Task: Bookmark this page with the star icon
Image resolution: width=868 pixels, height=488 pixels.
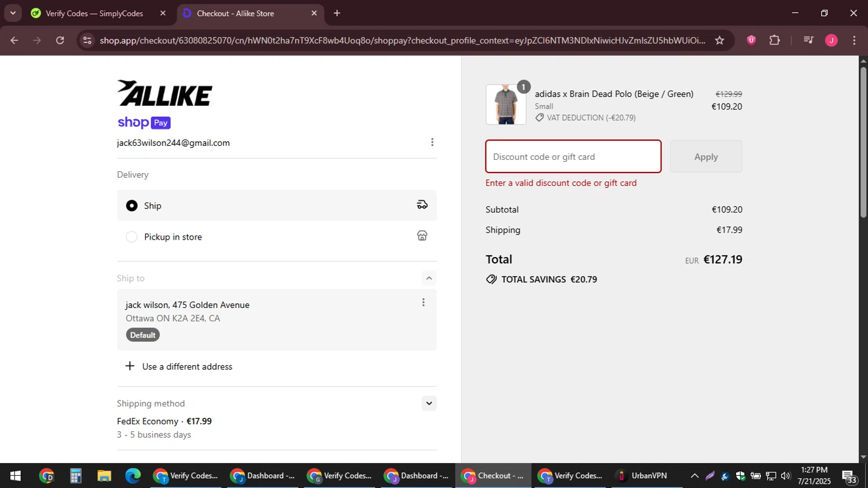Action: (x=719, y=40)
